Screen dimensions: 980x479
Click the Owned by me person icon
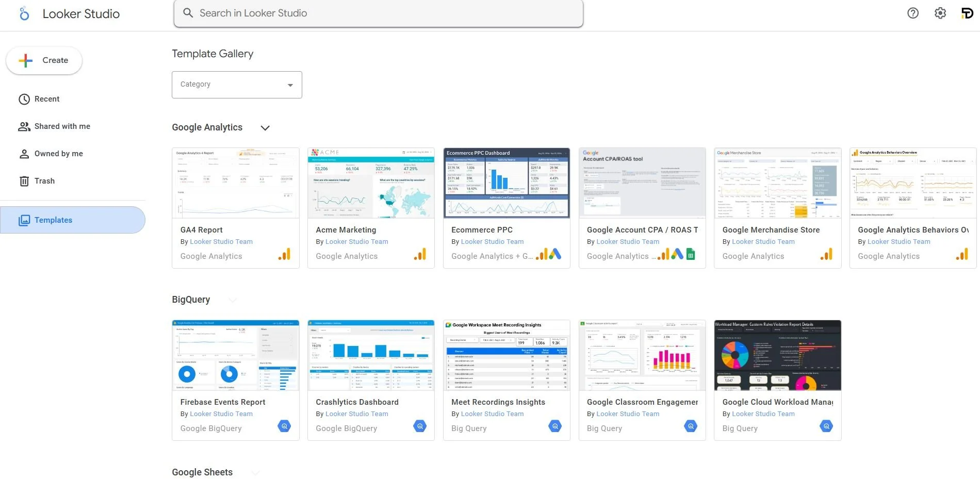tap(24, 154)
